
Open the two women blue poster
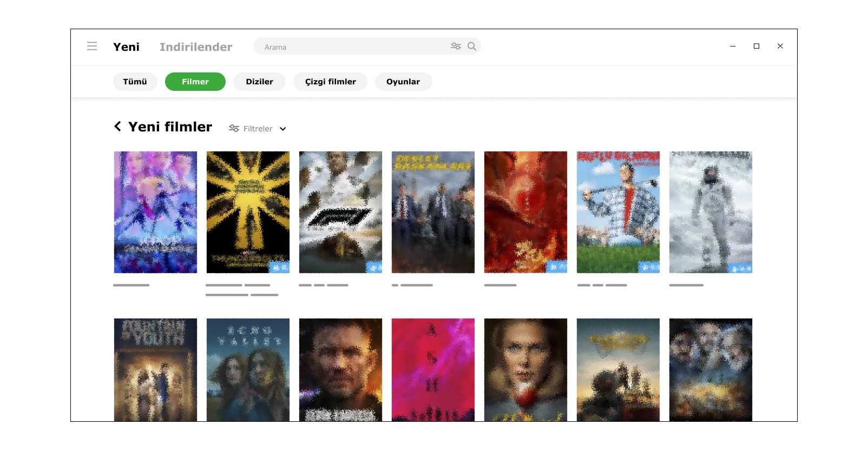pyautogui.click(x=248, y=370)
